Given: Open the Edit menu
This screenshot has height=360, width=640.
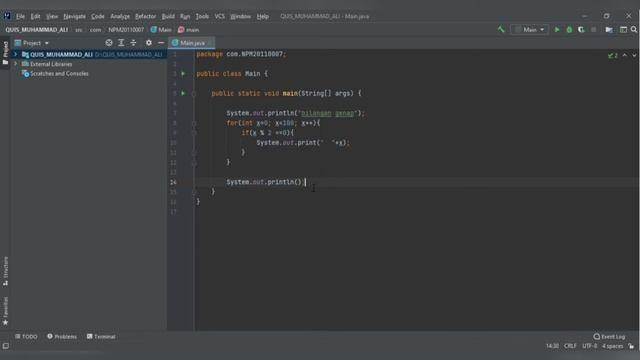Looking at the screenshot, I should (36, 16).
